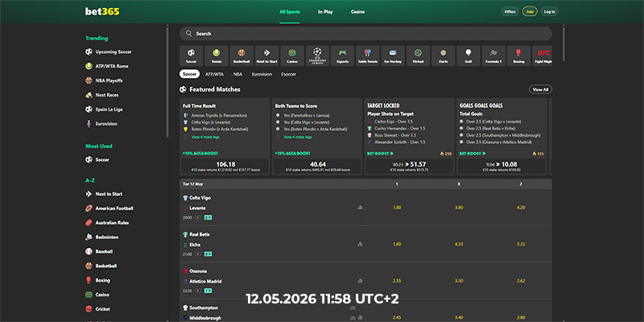Open the Golf tile
644x322 pixels.
pyautogui.click(x=469, y=56)
